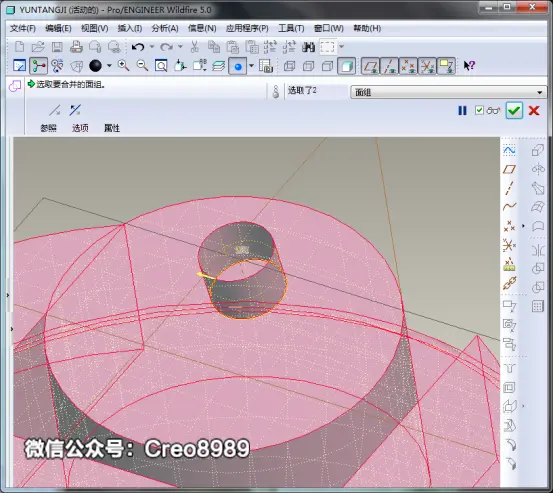Enable shaded display mode button

pos(346,66)
